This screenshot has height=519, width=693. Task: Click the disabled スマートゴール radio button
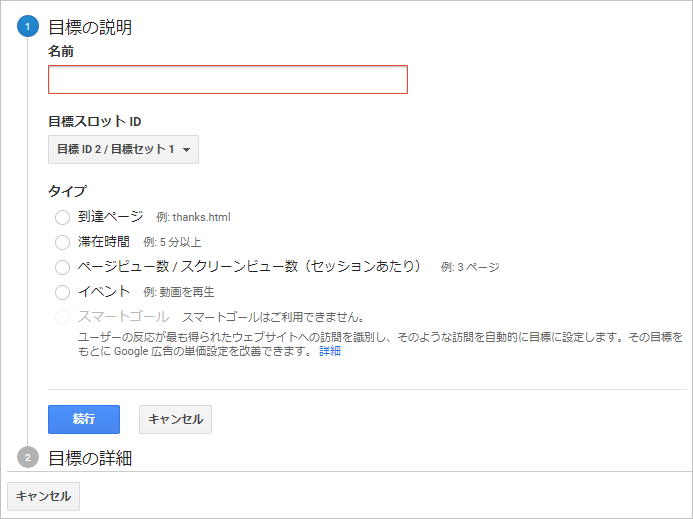click(x=62, y=317)
